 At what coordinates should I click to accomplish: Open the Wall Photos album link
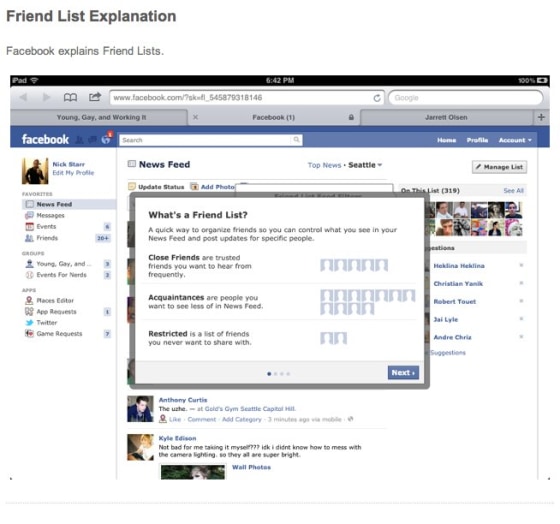click(x=251, y=467)
